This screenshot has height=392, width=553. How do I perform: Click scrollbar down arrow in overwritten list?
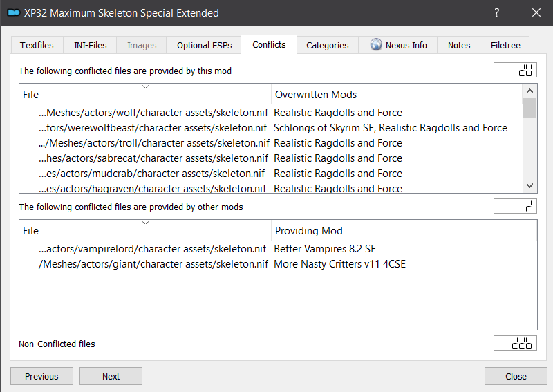click(x=529, y=185)
